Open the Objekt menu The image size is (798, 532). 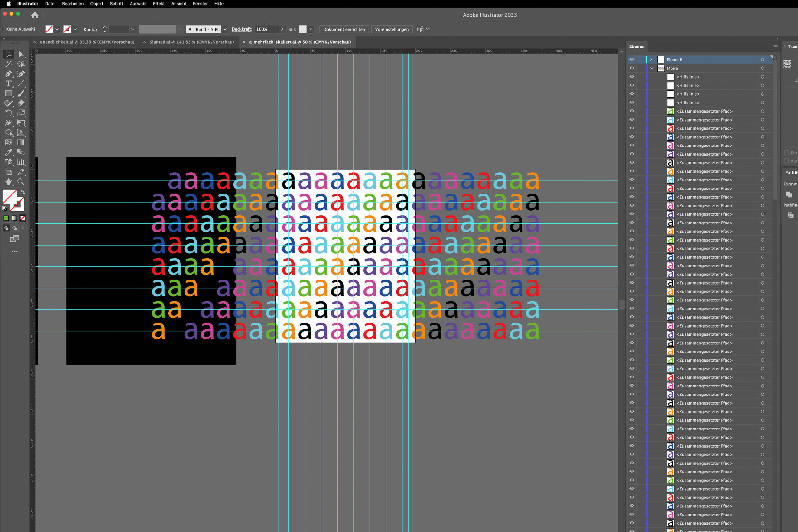96,4
